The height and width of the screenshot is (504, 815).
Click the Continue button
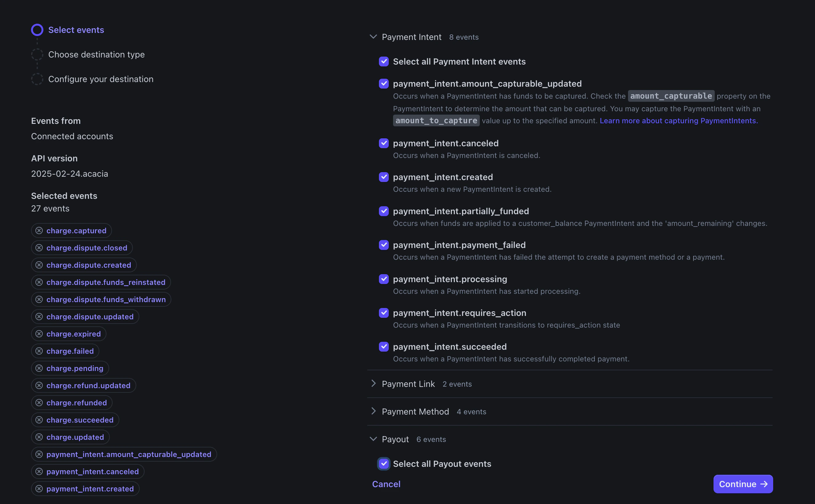(x=743, y=484)
